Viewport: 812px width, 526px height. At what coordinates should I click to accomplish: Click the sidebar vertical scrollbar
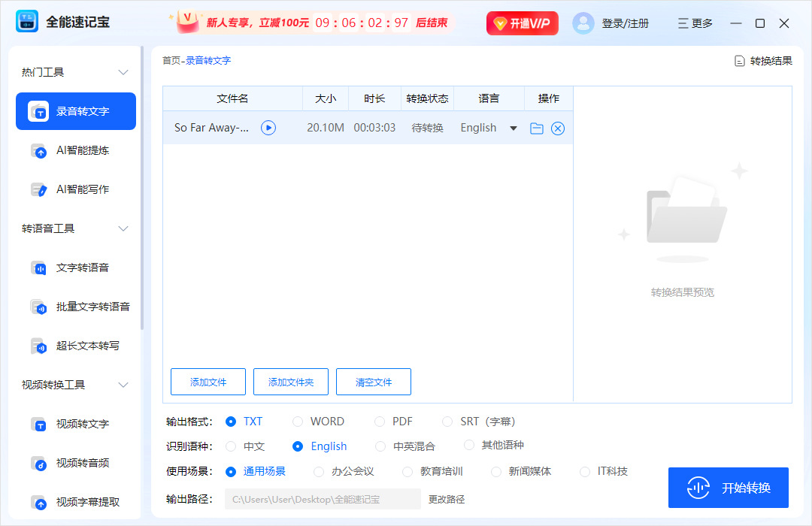(142, 189)
